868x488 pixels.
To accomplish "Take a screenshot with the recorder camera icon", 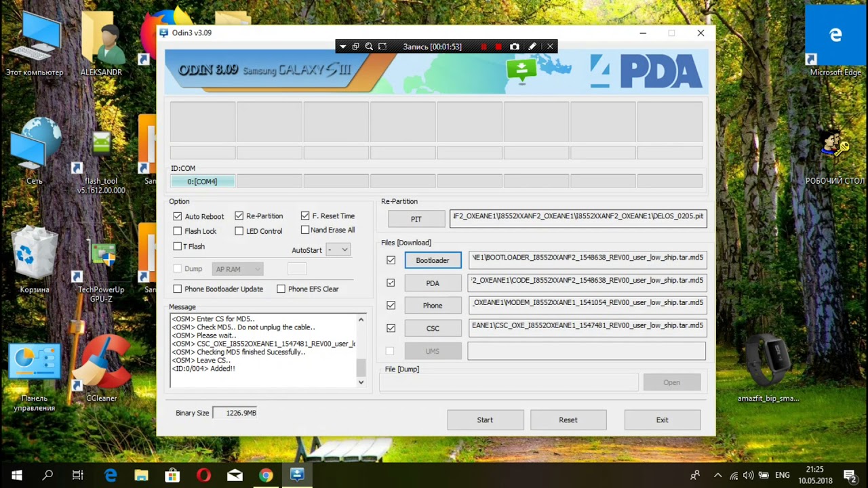I will [515, 47].
